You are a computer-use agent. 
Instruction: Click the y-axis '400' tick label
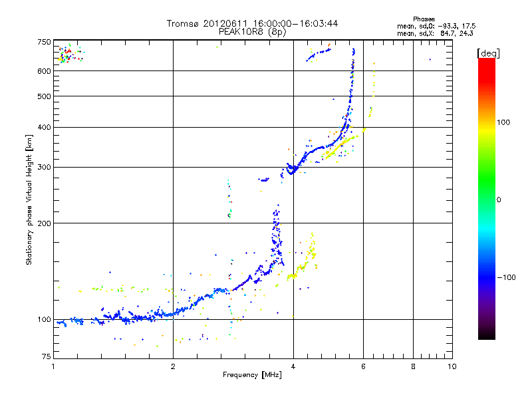[x=45, y=127]
